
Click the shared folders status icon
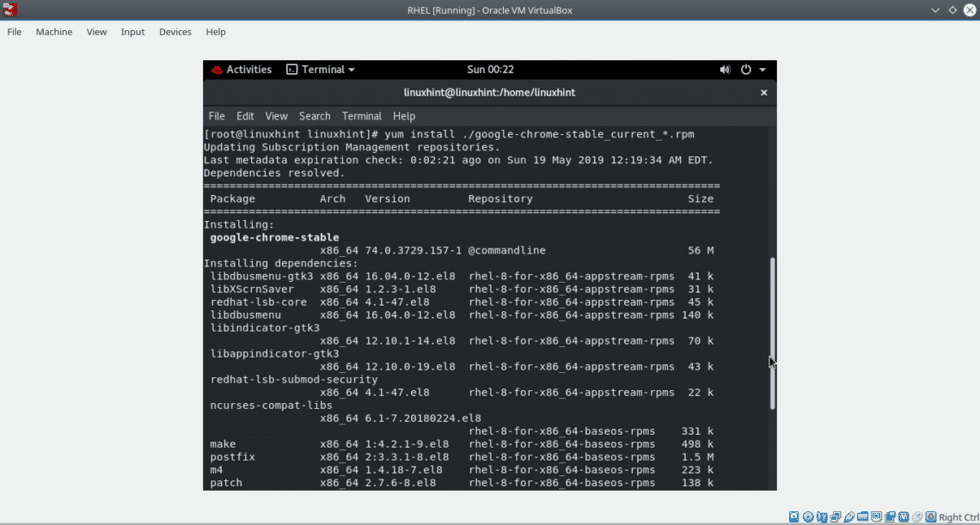point(863,517)
